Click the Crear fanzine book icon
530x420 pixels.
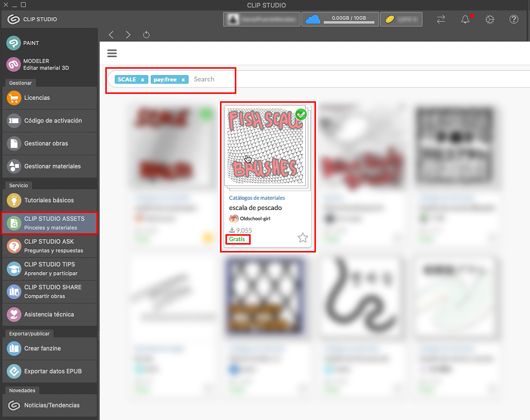(14, 348)
